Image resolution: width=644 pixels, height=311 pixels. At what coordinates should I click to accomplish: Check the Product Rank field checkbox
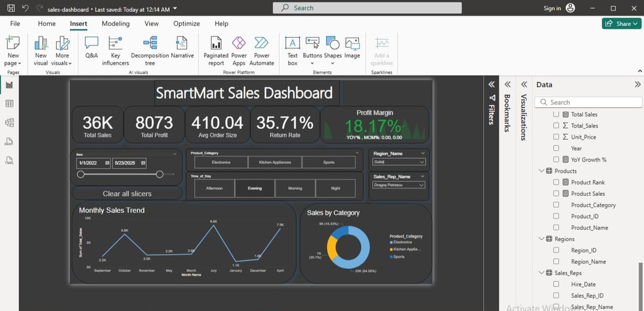coord(556,182)
